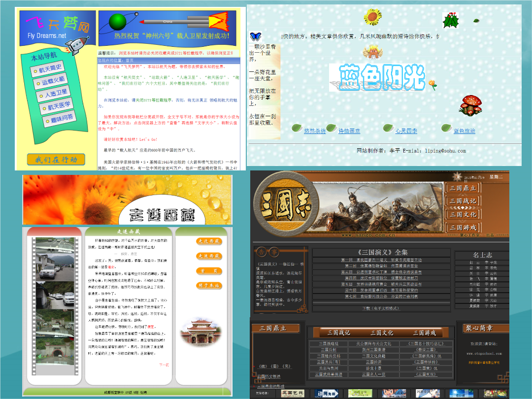The image size is (532, 399).
Task: Open the 关羽与荆州 link
Action: [x=329, y=368]
